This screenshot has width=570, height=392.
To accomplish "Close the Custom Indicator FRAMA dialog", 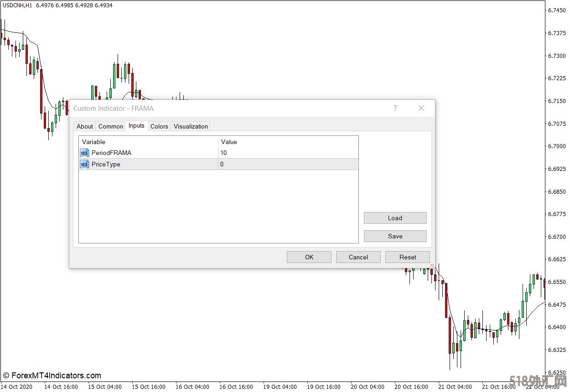I will point(421,108).
